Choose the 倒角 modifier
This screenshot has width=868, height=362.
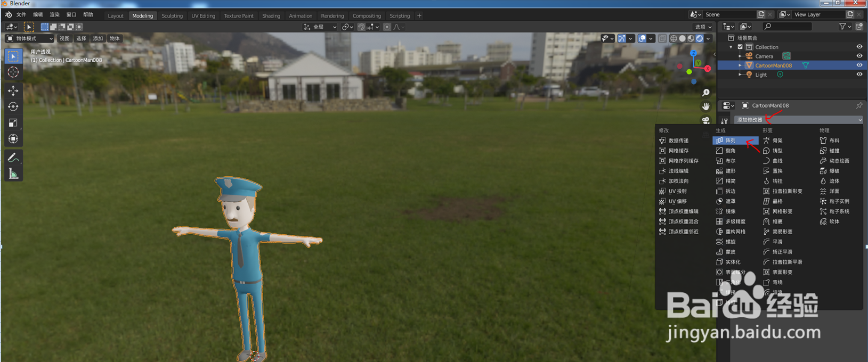point(735,151)
